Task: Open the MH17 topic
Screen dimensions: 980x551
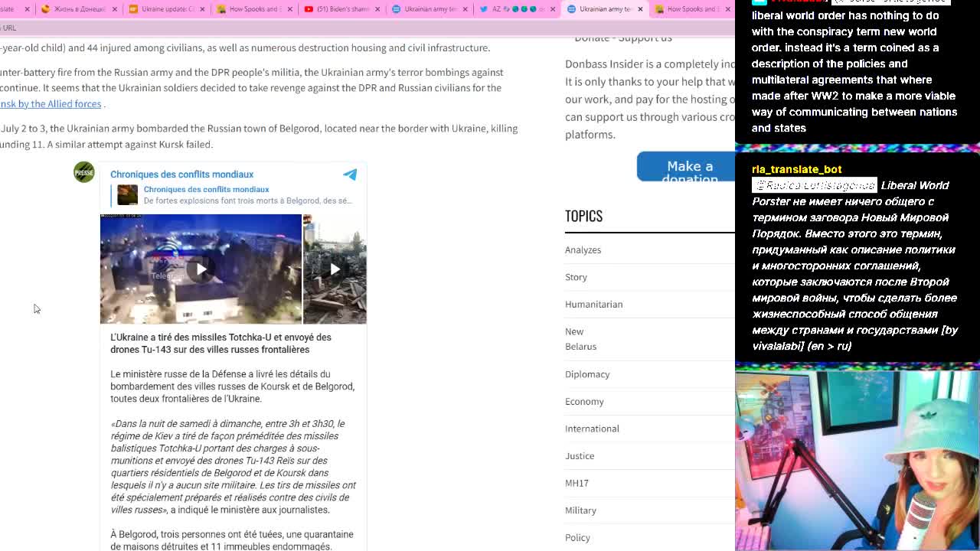Action: pyautogui.click(x=577, y=483)
